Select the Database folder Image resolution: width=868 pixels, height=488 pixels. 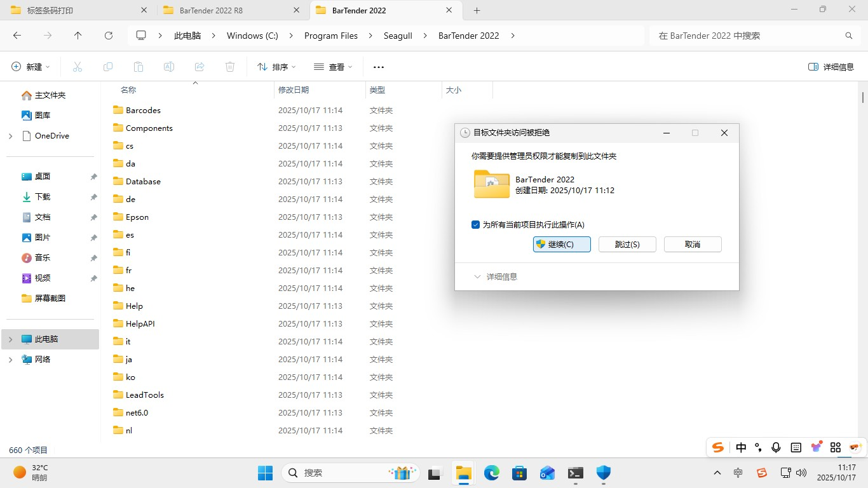pyautogui.click(x=143, y=182)
